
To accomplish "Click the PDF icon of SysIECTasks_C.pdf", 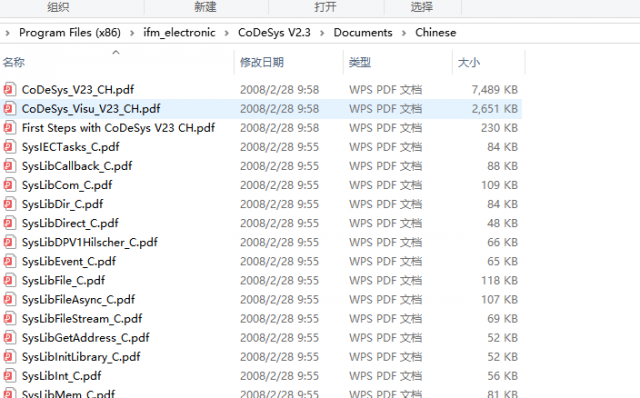I will (10, 147).
